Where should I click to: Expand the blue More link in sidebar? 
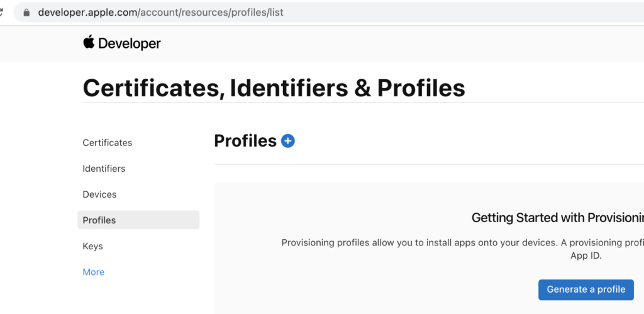coord(93,272)
